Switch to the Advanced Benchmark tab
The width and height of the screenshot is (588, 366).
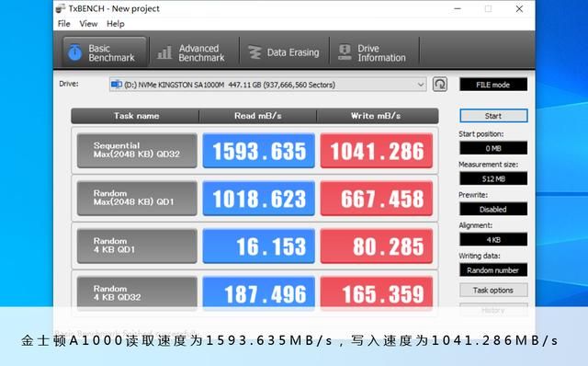(194, 52)
